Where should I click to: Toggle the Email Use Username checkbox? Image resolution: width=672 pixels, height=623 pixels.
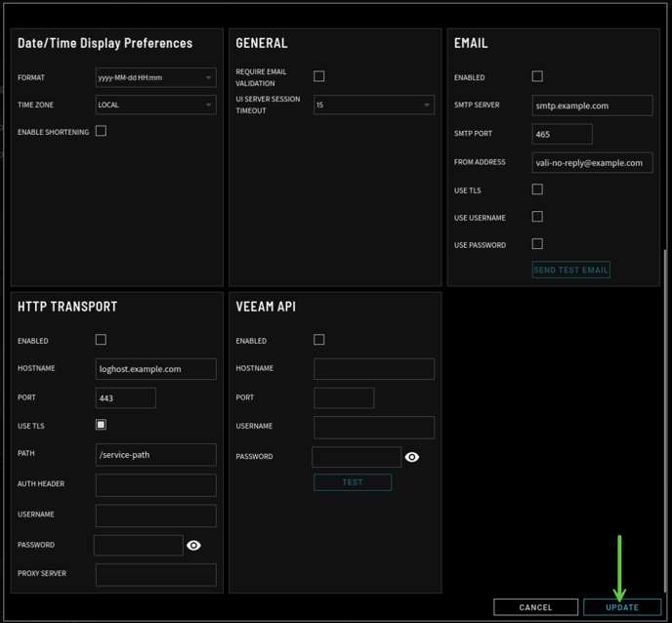pyautogui.click(x=537, y=217)
